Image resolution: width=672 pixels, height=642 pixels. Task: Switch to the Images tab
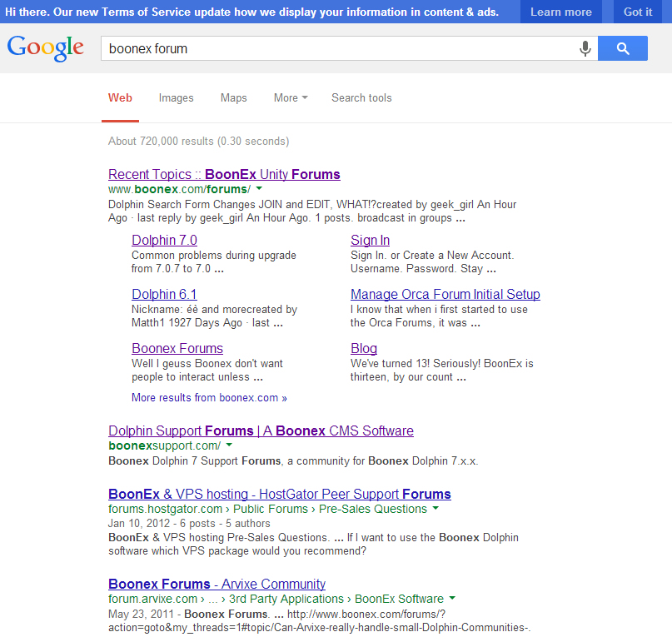coord(177,97)
